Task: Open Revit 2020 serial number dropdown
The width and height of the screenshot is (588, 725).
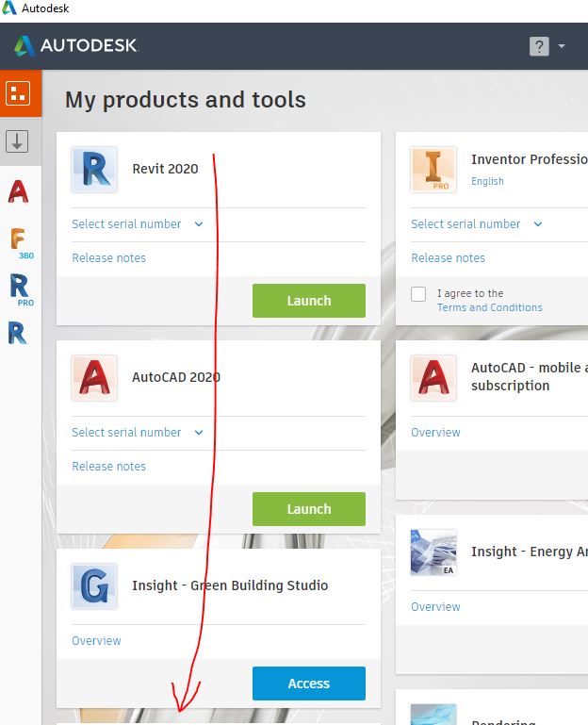Action: (x=138, y=224)
